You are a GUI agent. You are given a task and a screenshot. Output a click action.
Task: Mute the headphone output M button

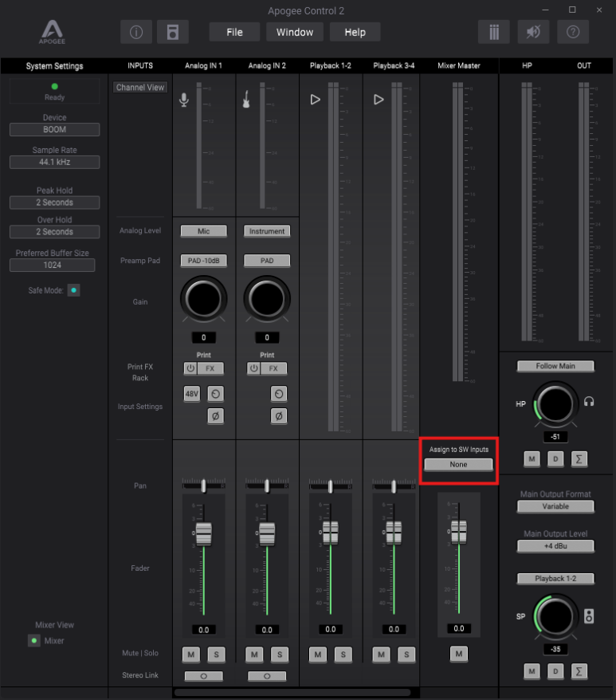click(x=532, y=459)
